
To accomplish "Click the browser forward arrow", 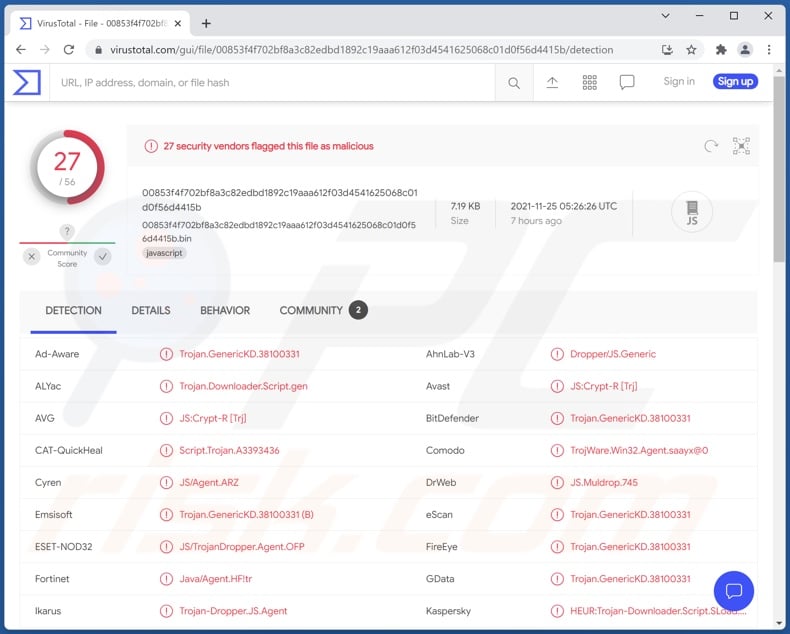I will 45,49.
